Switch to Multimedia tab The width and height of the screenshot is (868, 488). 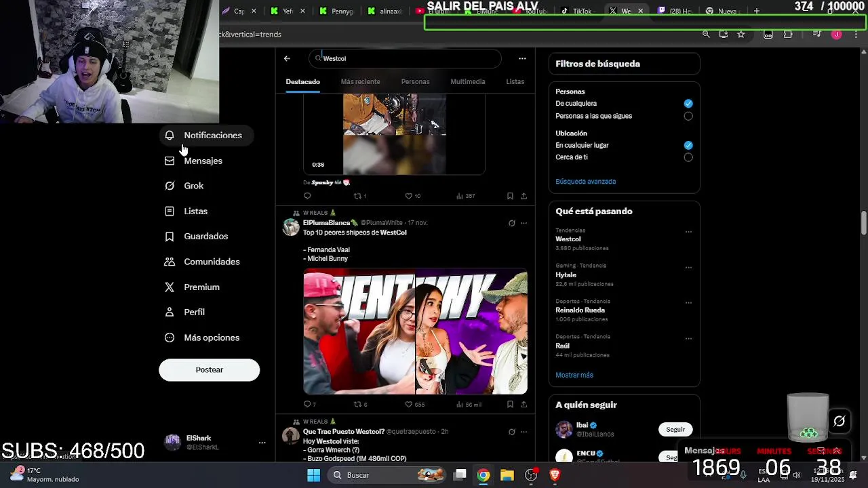click(x=468, y=82)
